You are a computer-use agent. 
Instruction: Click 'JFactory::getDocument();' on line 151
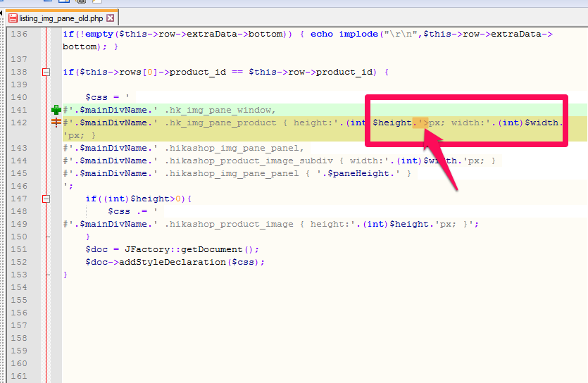click(x=192, y=250)
